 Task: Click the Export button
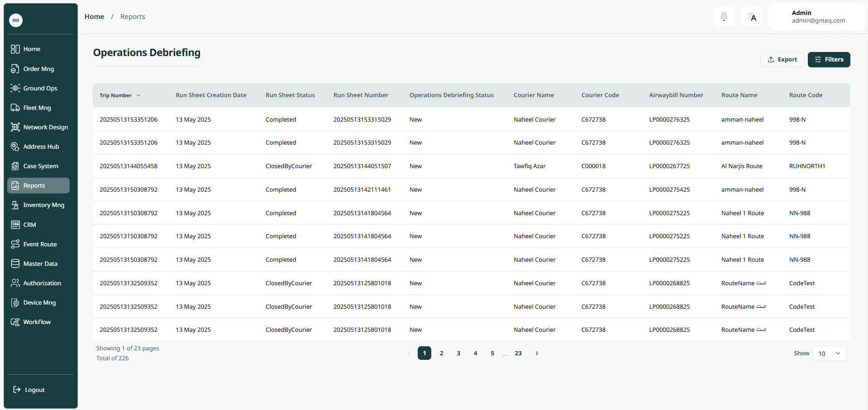[x=782, y=60]
